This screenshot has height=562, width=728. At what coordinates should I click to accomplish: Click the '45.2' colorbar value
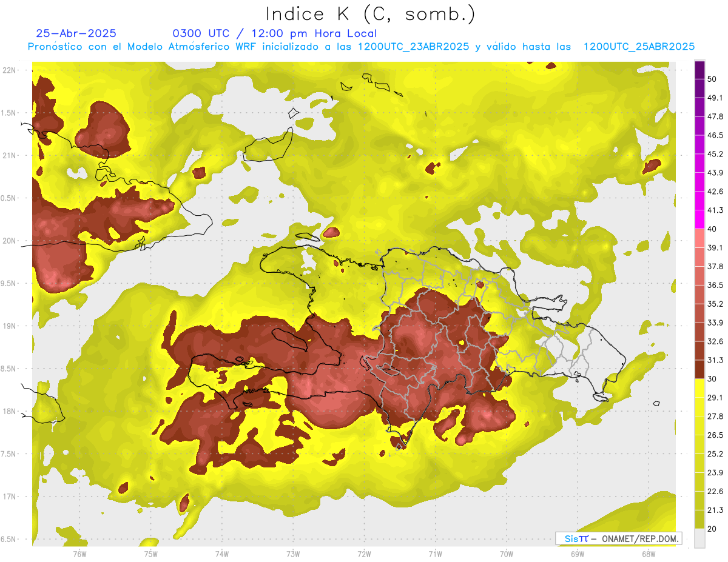(715, 154)
